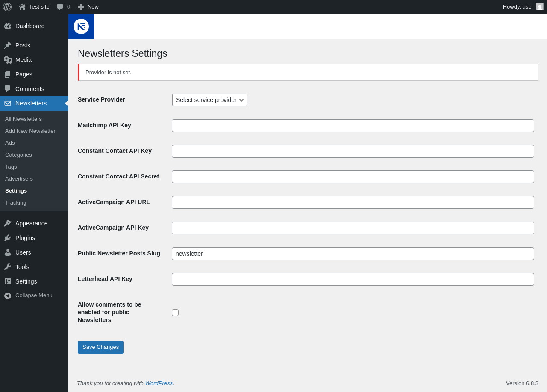547x392 pixels.
Task: Focus the Letterhead API Key field
Action: coord(353,279)
